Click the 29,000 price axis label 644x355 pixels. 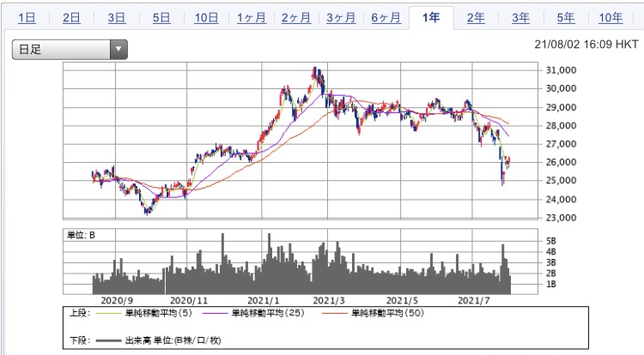561,107
